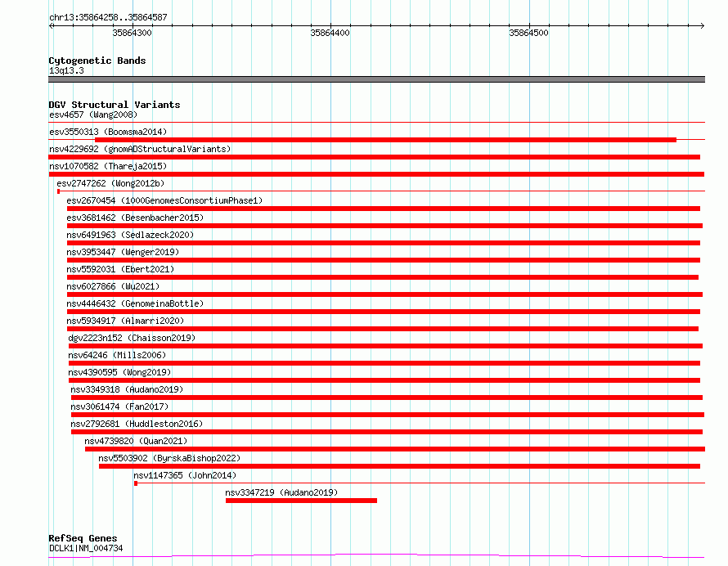The image size is (728, 566).
Task: Open nsv4446432 (GenomeinaBottle) label
Action: pos(135,303)
